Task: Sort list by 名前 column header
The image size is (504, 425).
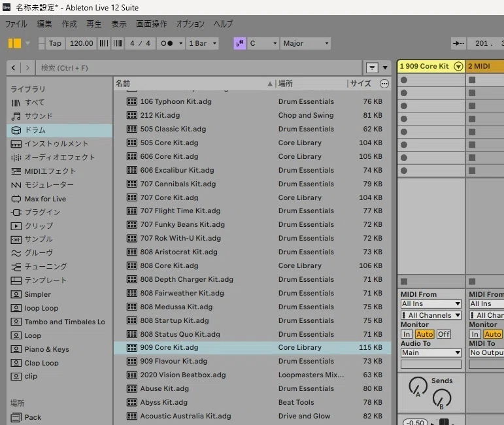Action: coord(194,84)
